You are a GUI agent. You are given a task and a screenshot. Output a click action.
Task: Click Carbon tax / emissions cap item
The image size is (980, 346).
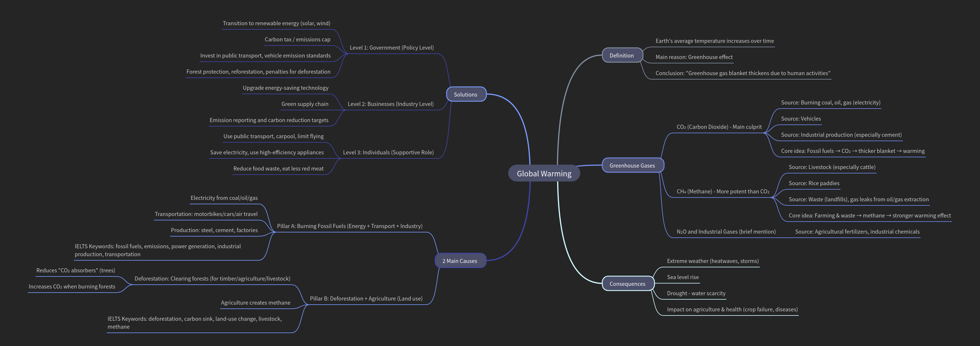pos(297,40)
